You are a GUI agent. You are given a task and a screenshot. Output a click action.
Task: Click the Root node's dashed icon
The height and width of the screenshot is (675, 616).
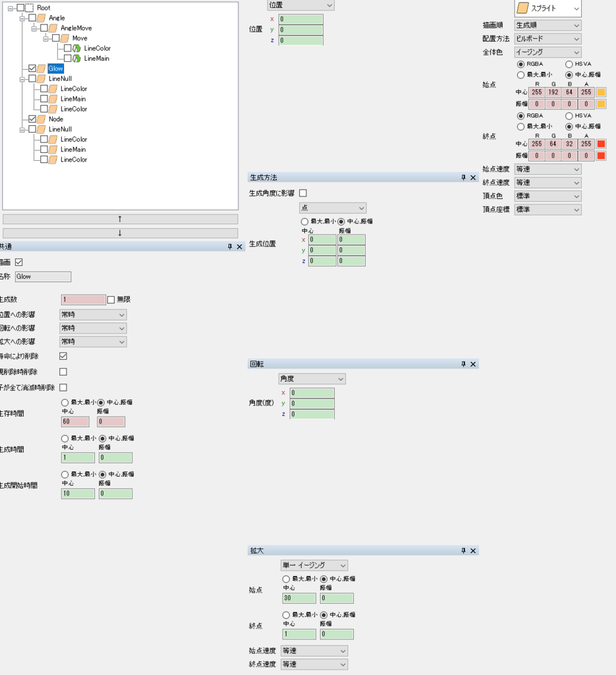29,8
